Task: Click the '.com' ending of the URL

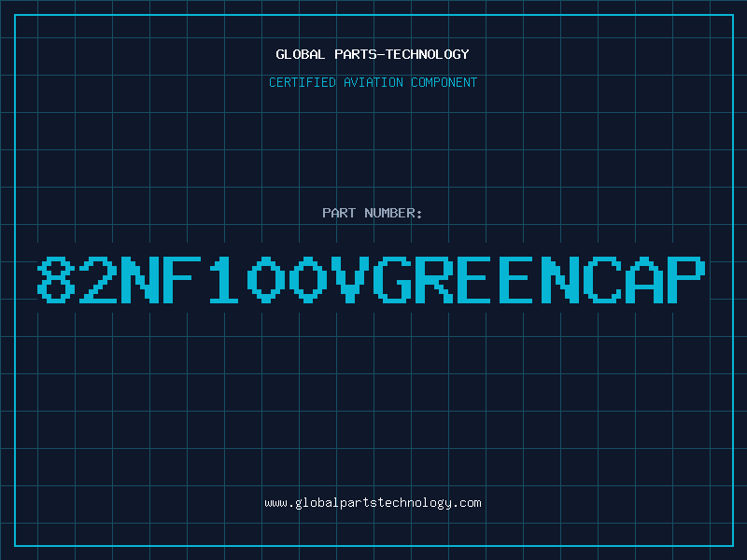Action: (x=468, y=503)
